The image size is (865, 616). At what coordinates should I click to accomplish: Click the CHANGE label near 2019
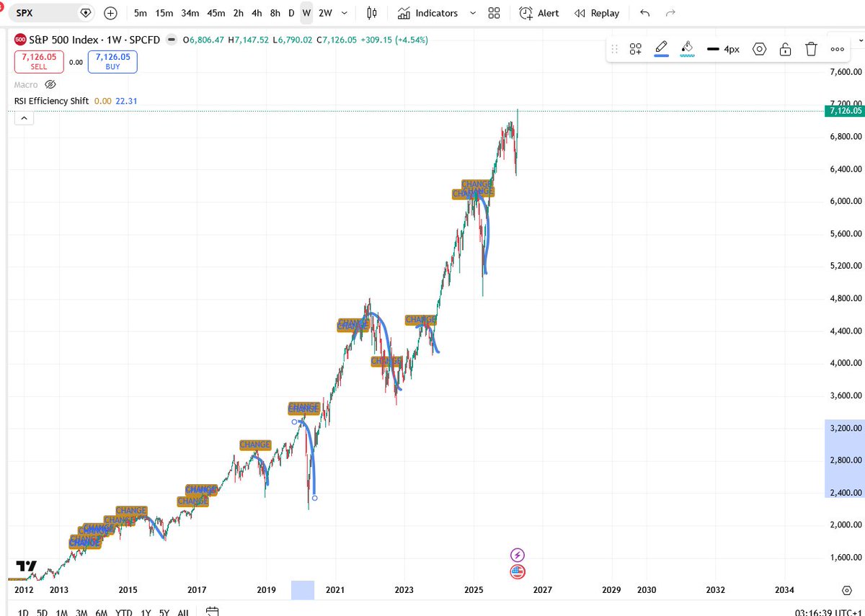[x=255, y=445]
